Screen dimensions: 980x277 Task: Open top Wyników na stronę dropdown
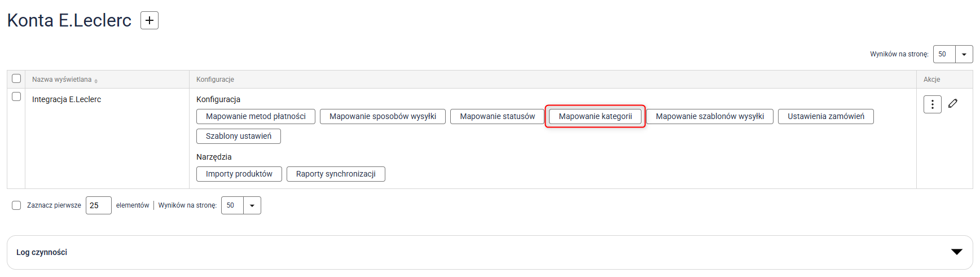tap(964, 54)
